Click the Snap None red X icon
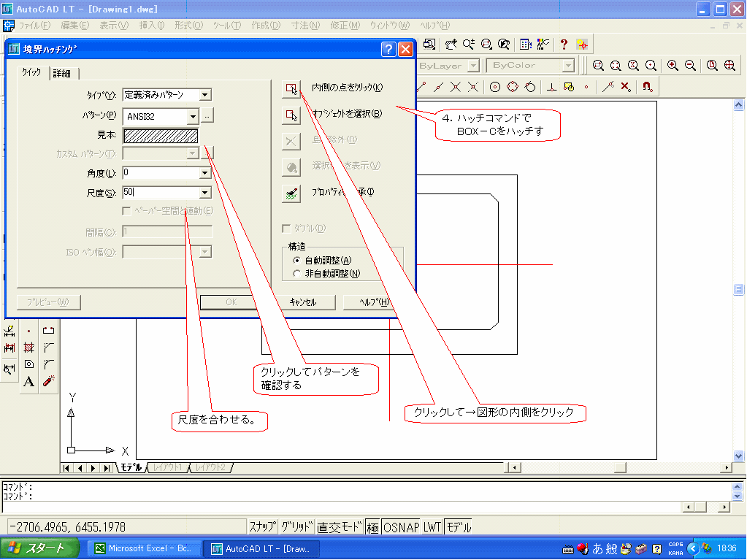The width and height of the screenshot is (747, 560). click(626, 87)
